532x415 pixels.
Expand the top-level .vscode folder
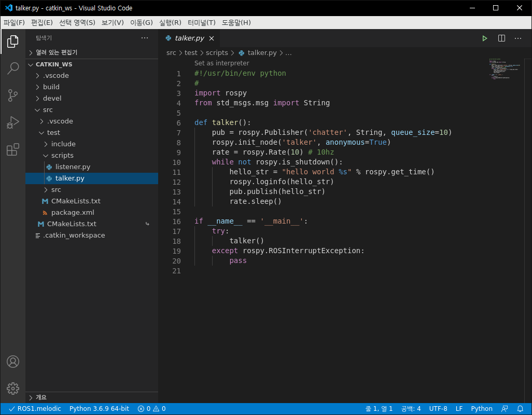(92, 76)
